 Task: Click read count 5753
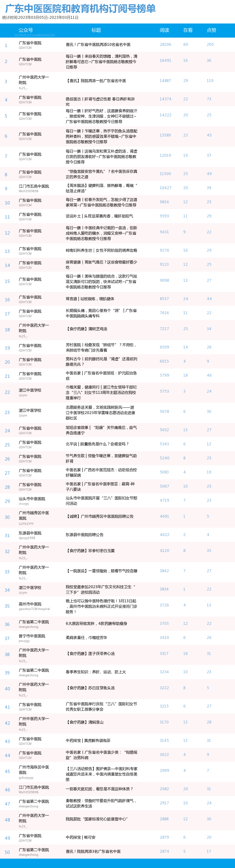[164, 391]
